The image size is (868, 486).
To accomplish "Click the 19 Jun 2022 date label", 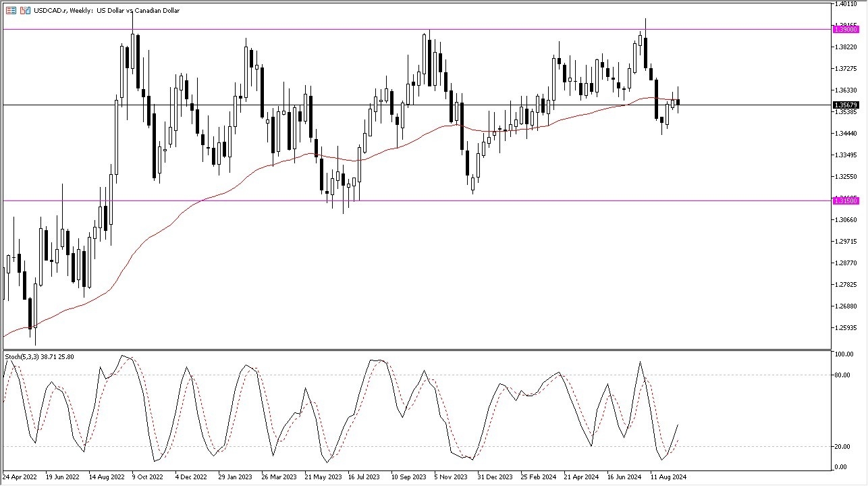I will 63,477.
